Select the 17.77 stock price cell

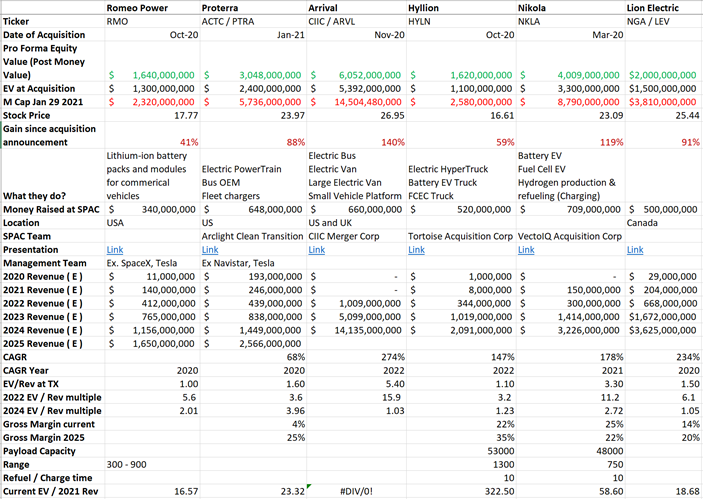152,116
